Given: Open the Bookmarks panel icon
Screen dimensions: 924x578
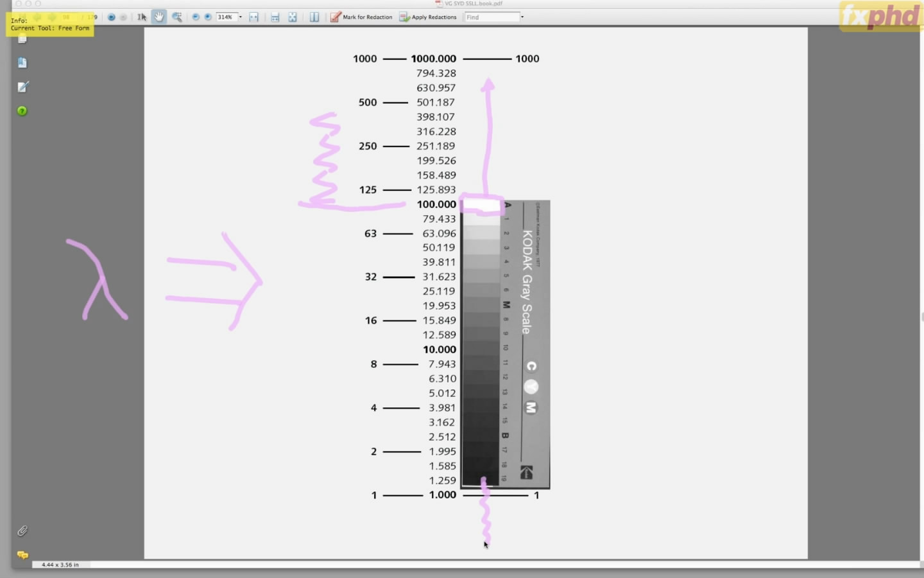Looking at the screenshot, I should [x=22, y=62].
